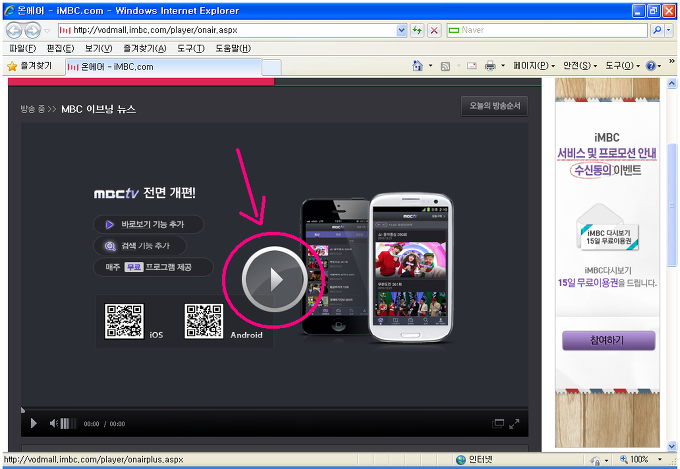Click the green Refresh page icon
The height and width of the screenshot is (469, 680).
[x=417, y=30]
